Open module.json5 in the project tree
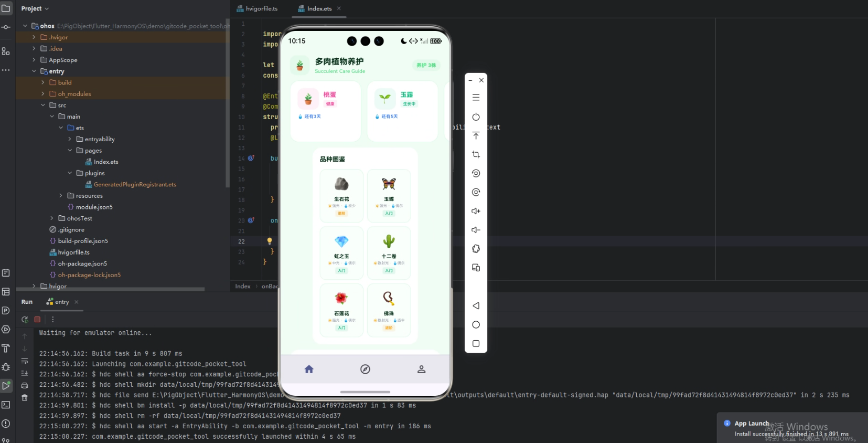 [90, 207]
